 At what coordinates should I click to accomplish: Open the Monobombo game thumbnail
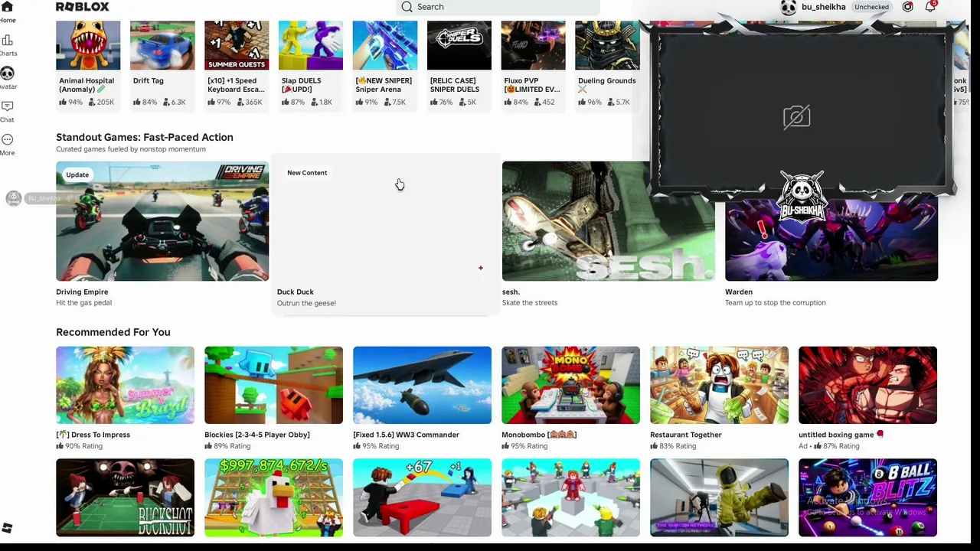(570, 385)
